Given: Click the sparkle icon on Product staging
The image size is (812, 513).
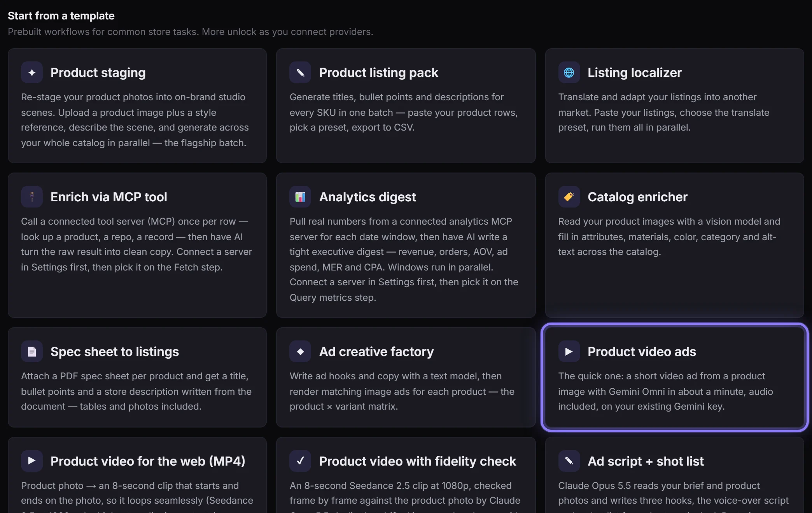Looking at the screenshot, I should click(x=32, y=72).
